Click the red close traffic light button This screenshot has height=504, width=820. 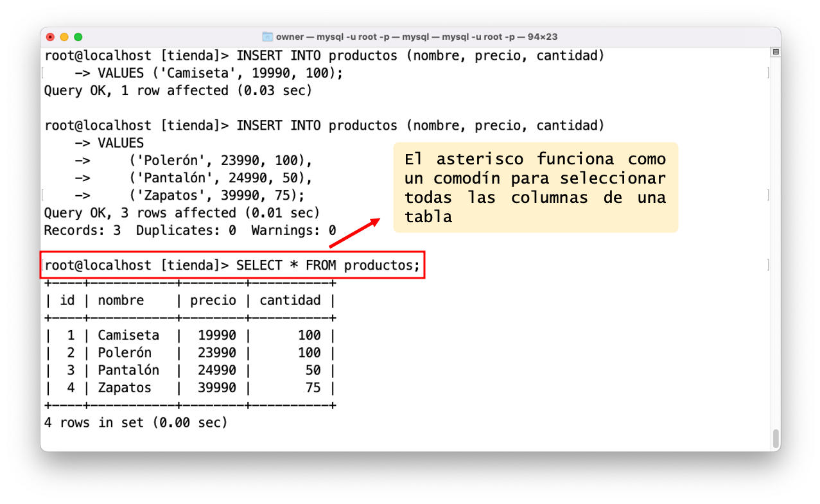pyautogui.click(x=49, y=37)
